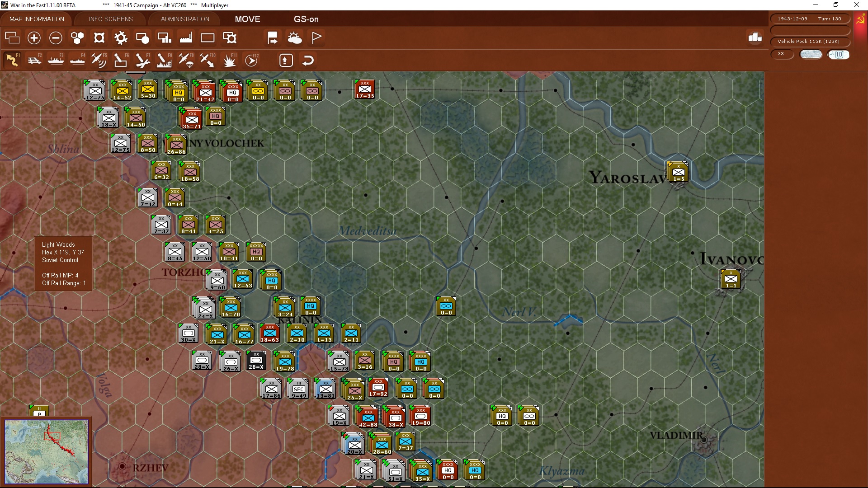Open the ADMINISTRATION menu
The width and height of the screenshot is (868, 488).
point(184,19)
